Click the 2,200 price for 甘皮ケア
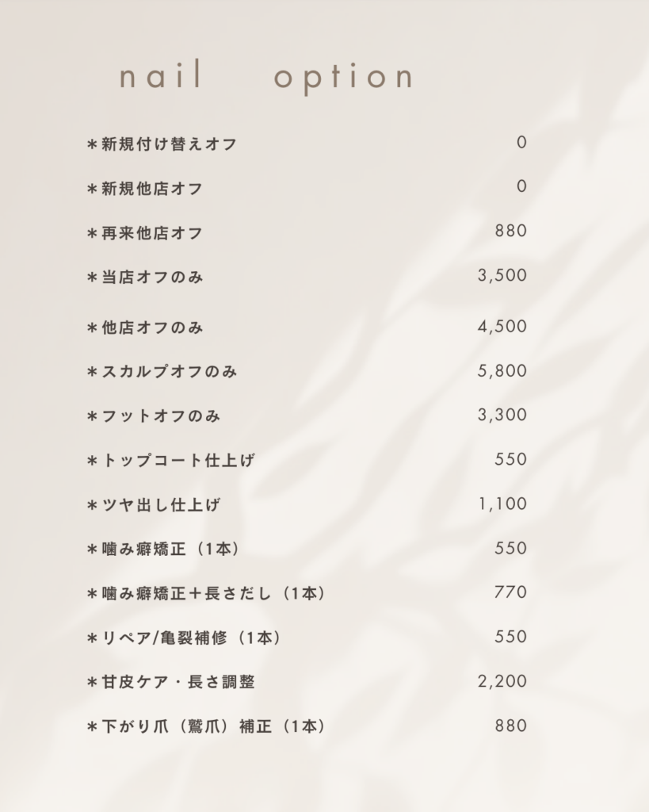This screenshot has width=649, height=812. (502, 681)
